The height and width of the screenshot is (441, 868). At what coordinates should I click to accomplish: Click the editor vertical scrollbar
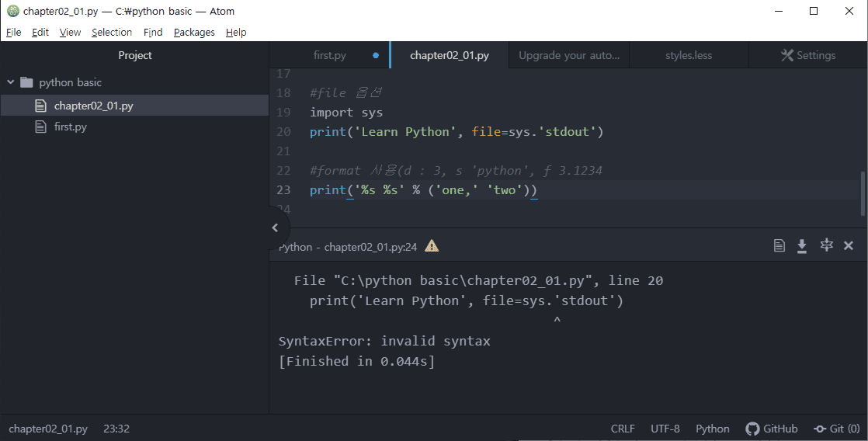pyautogui.click(x=863, y=193)
